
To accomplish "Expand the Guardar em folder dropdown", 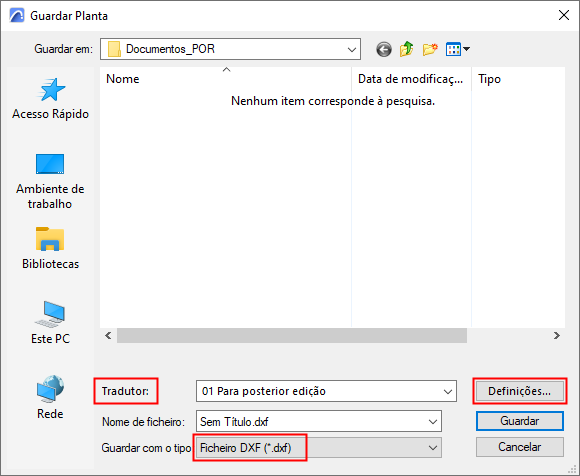I will [x=352, y=49].
